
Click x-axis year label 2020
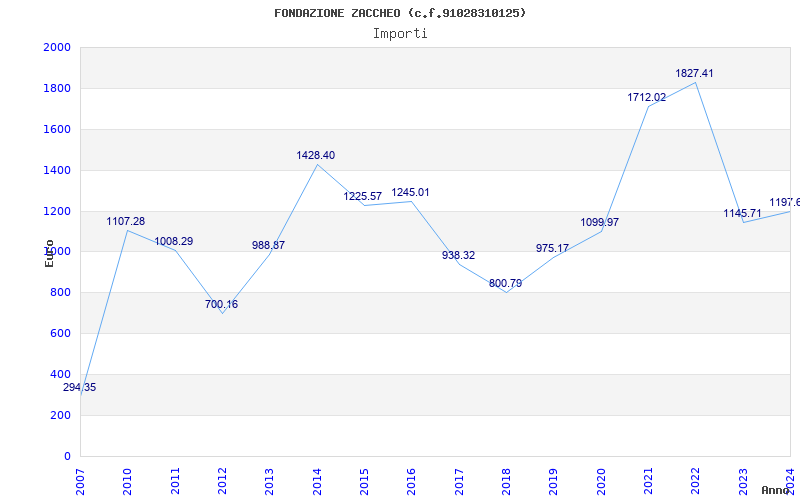click(x=601, y=482)
